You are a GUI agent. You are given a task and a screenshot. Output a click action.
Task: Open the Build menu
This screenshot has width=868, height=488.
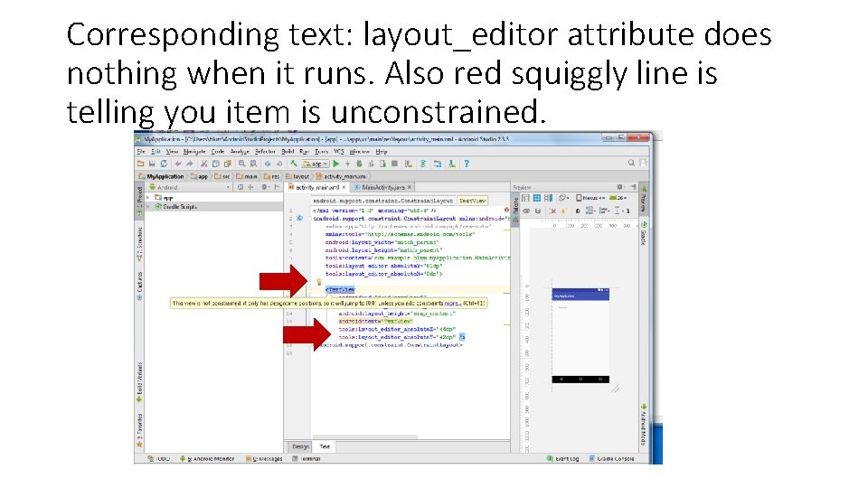pos(288,152)
